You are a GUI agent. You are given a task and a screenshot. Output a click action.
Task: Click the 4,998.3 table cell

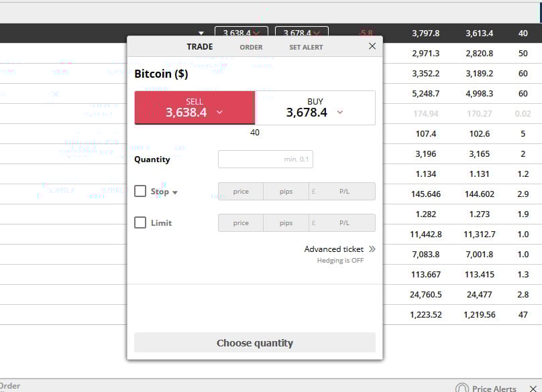pyautogui.click(x=480, y=94)
